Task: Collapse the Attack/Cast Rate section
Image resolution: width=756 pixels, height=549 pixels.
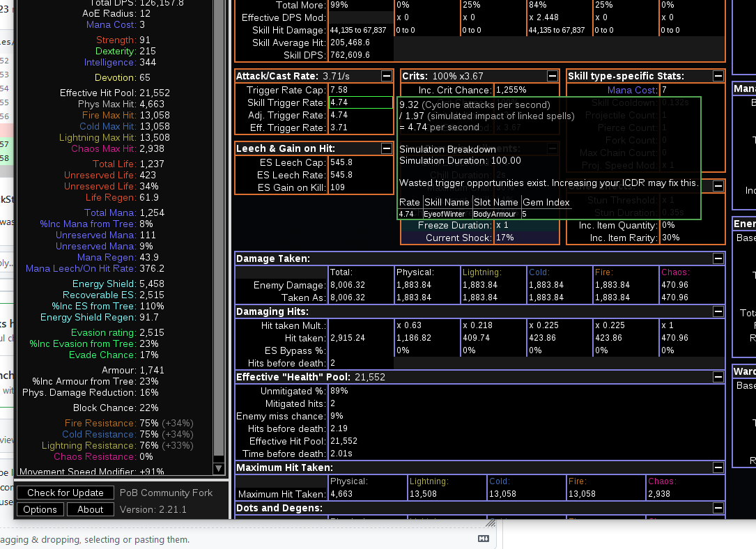Action: (x=386, y=76)
